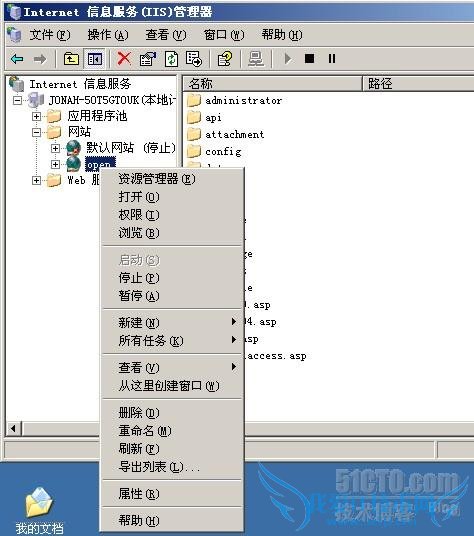This screenshot has height=536, width=474.
Task: Select the 应用程序池 tree item
Action: click(97, 116)
